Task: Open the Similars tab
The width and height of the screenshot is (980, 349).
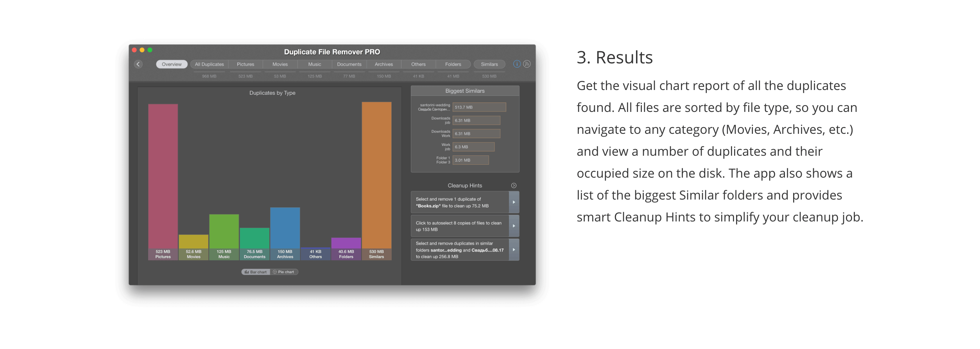Action: click(489, 64)
